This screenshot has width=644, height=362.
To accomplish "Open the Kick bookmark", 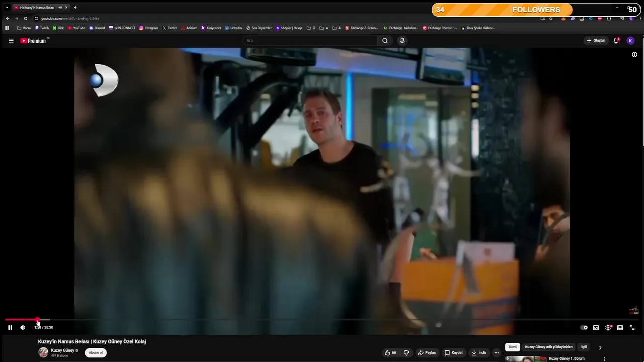I will click(x=58, y=28).
